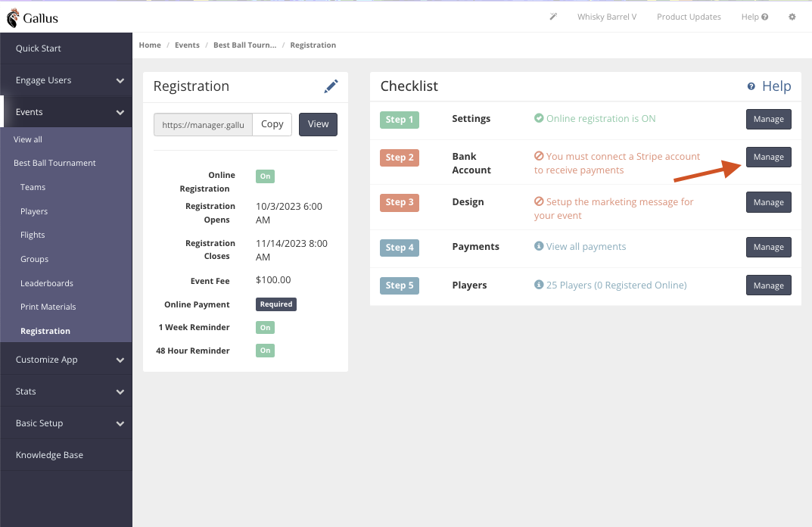812x527 pixels.
Task: Open Leaderboards in the sidebar
Action: (47, 283)
